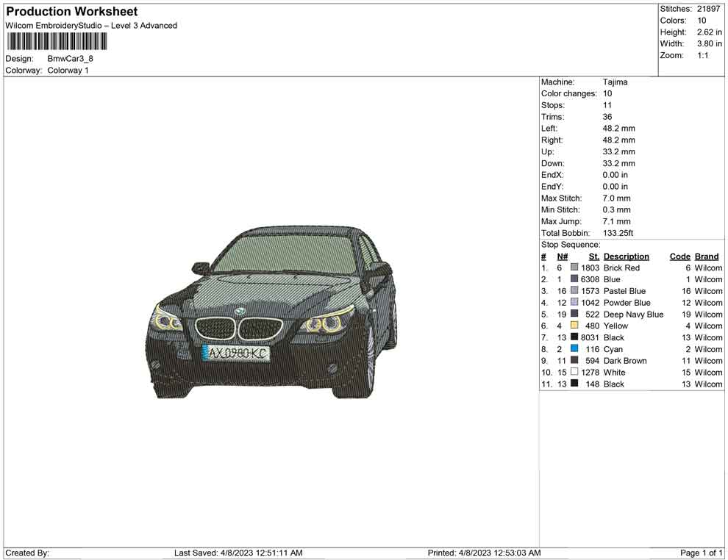Screen dimensions: 728x560
Task: Click the design name BmwCar3_8
Action: point(70,59)
